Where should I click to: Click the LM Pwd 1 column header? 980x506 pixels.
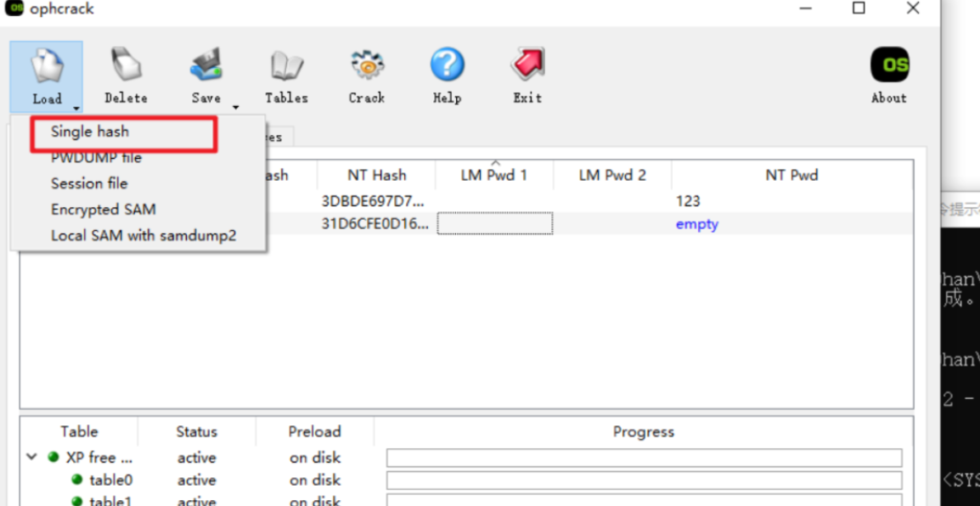[494, 176]
